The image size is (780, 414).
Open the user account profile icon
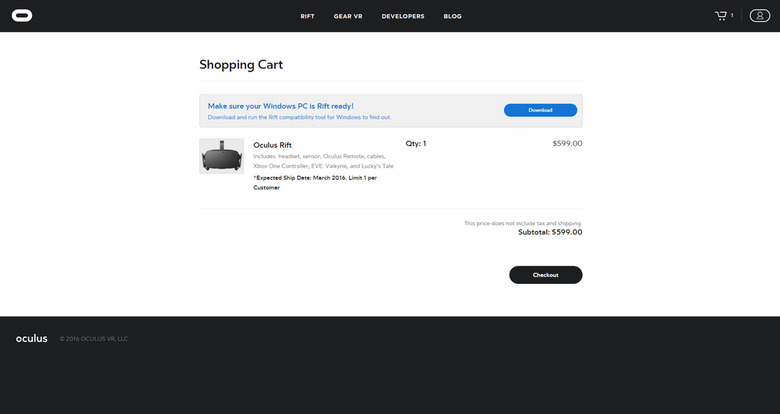pos(760,16)
